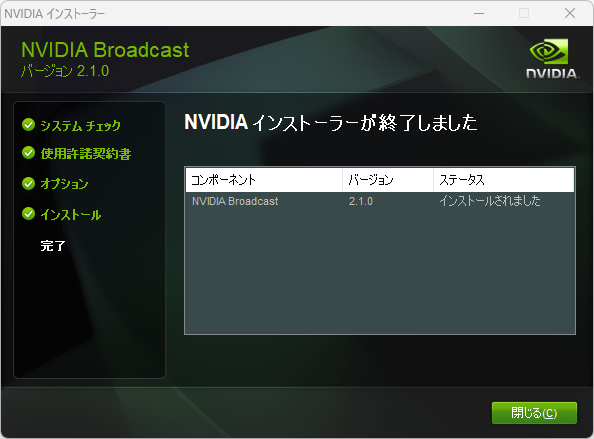Image resolution: width=594 pixels, height=439 pixels.
Task: Click the バージョン column header
Action: tap(388, 180)
